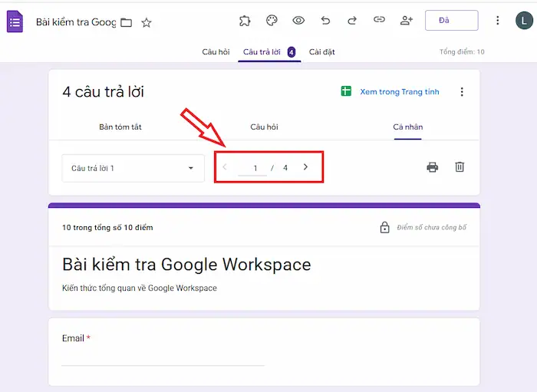
Task: Print the current response
Action: point(433,167)
